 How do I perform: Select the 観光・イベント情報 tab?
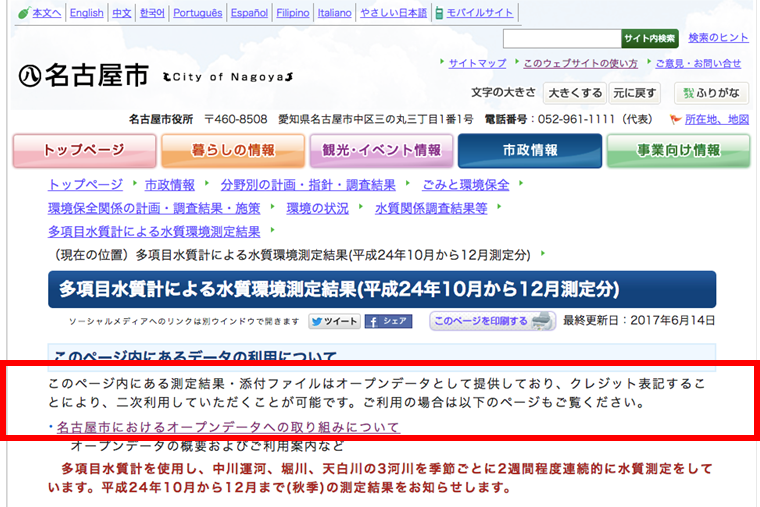coord(380,151)
